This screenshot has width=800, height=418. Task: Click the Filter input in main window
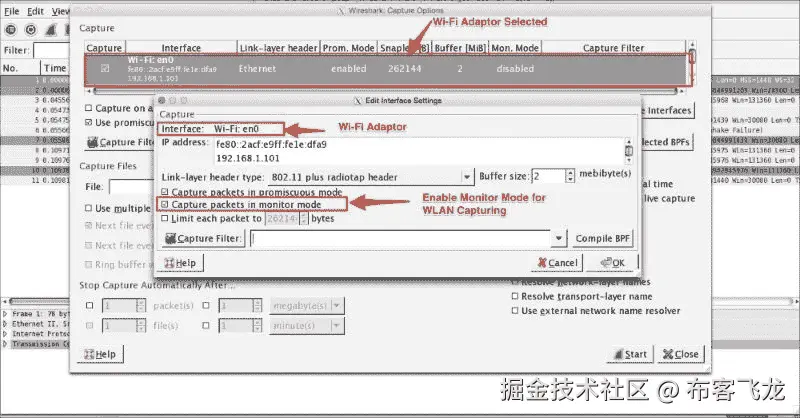(x=51, y=50)
